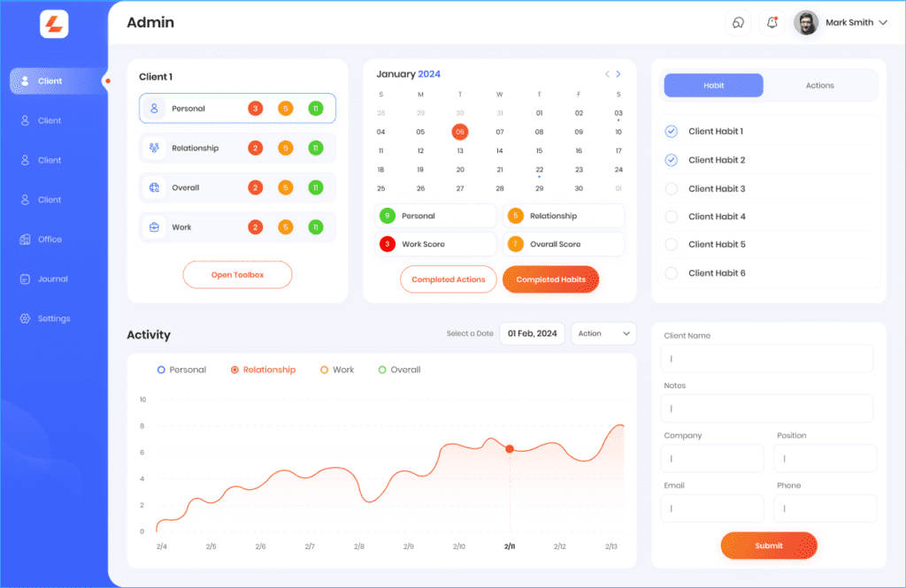Open Journal icon in the sidebar
Image resolution: width=906 pixels, height=588 pixels.
[x=25, y=279]
